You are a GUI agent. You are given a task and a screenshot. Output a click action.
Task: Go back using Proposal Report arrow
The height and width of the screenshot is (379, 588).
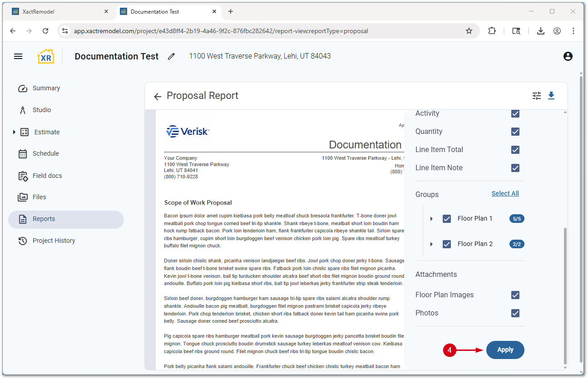[x=158, y=96]
